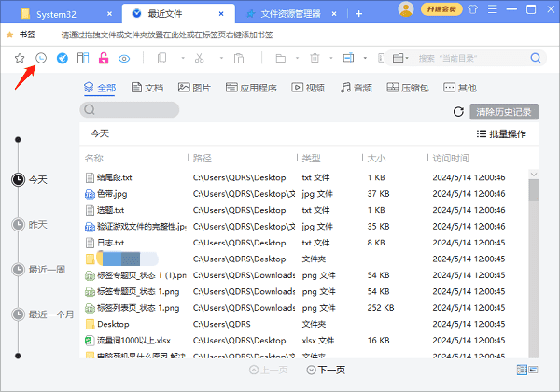Click the 书签 bookmarks label
Screen dimensions: 560x392
(x=27, y=35)
